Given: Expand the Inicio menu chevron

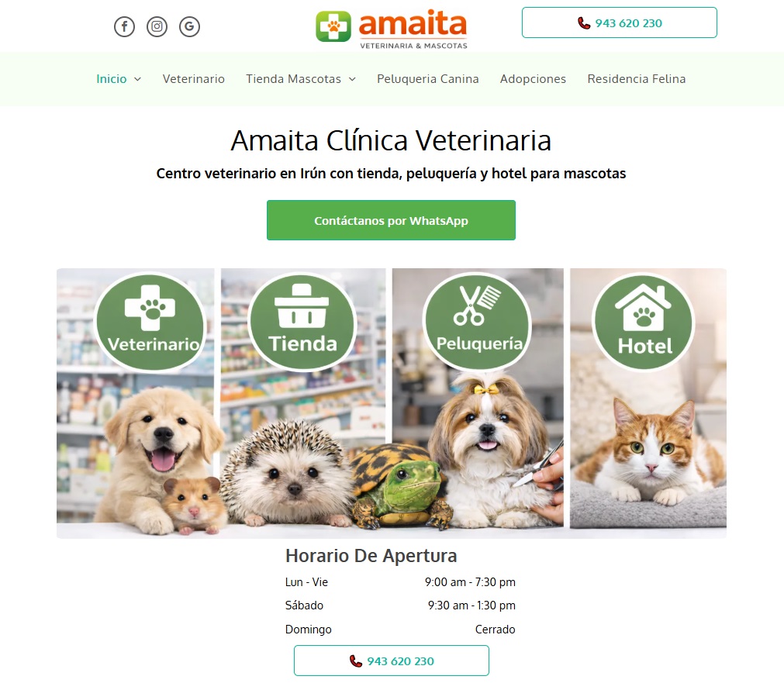Looking at the screenshot, I should coord(137,79).
